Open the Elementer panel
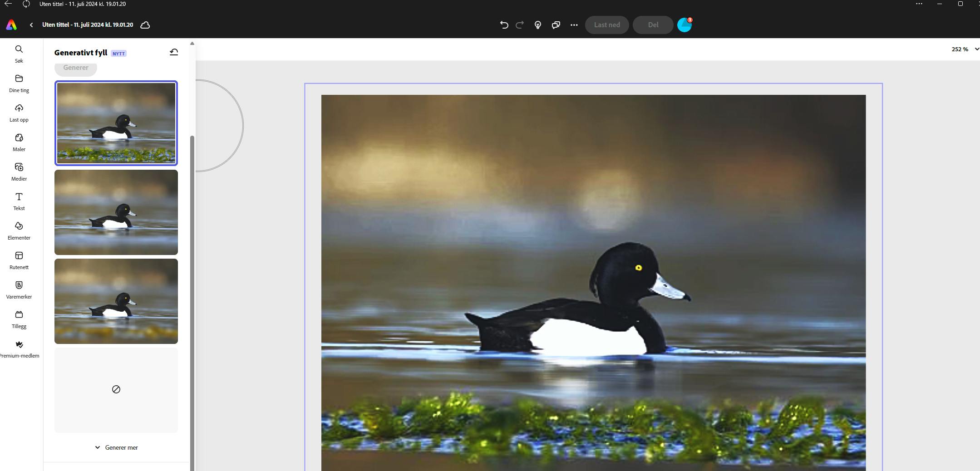The image size is (980, 471). click(x=19, y=231)
